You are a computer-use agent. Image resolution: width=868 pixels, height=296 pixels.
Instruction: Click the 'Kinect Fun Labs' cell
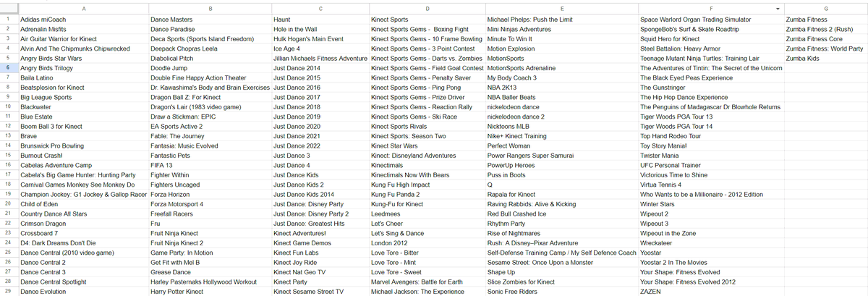pyautogui.click(x=320, y=253)
